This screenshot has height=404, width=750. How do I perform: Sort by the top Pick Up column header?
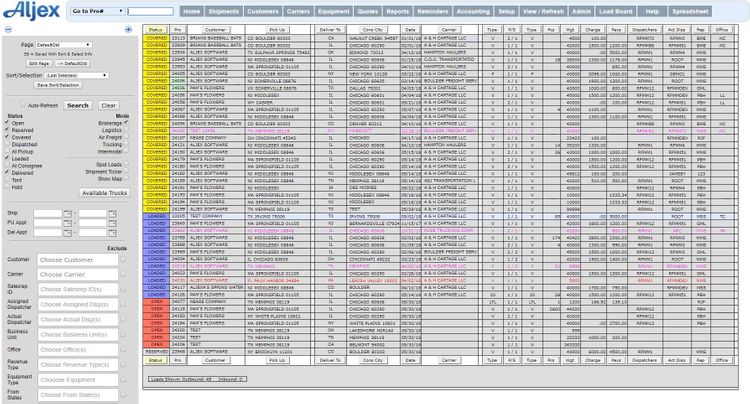(x=277, y=30)
